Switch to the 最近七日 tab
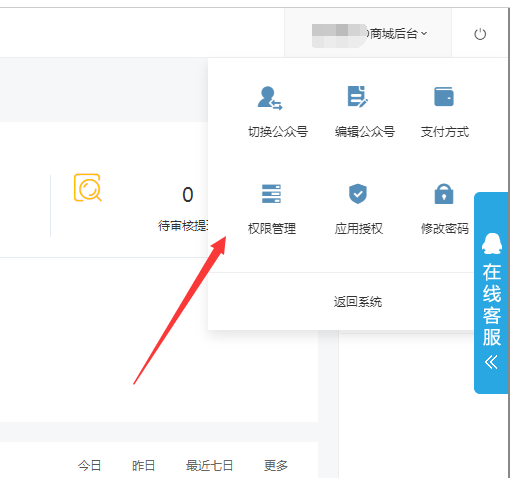Viewport: 510px width, 478px height. click(x=209, y=465)
